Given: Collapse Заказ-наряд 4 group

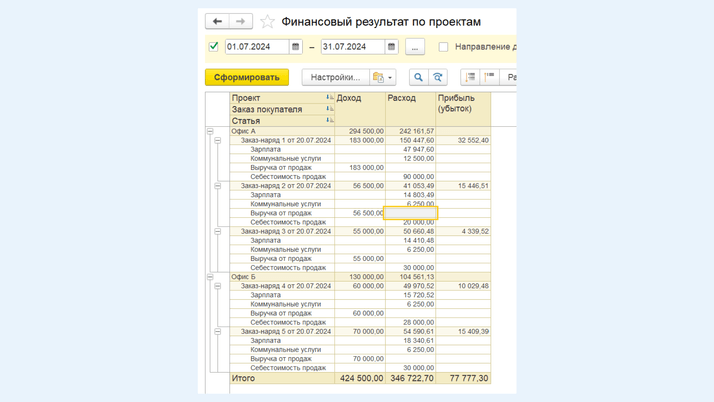Looking at the screenshot, I should click(x=218, y=286).
